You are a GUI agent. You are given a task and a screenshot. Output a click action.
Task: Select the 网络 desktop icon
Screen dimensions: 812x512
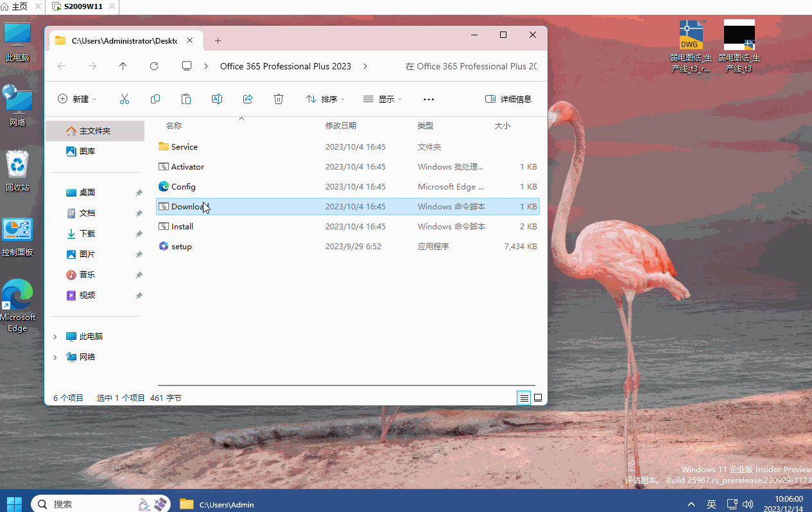click(x=17, y=106)
